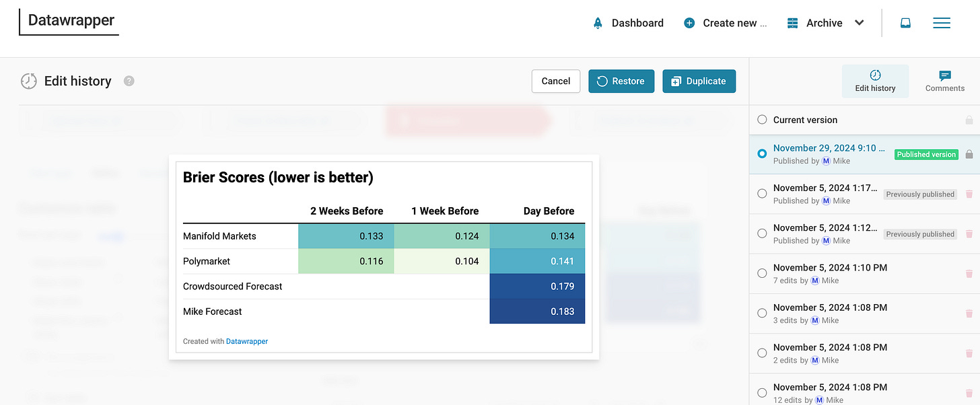The image size is (980, 405).
Task: Click the Restore button
Action: 621,81
